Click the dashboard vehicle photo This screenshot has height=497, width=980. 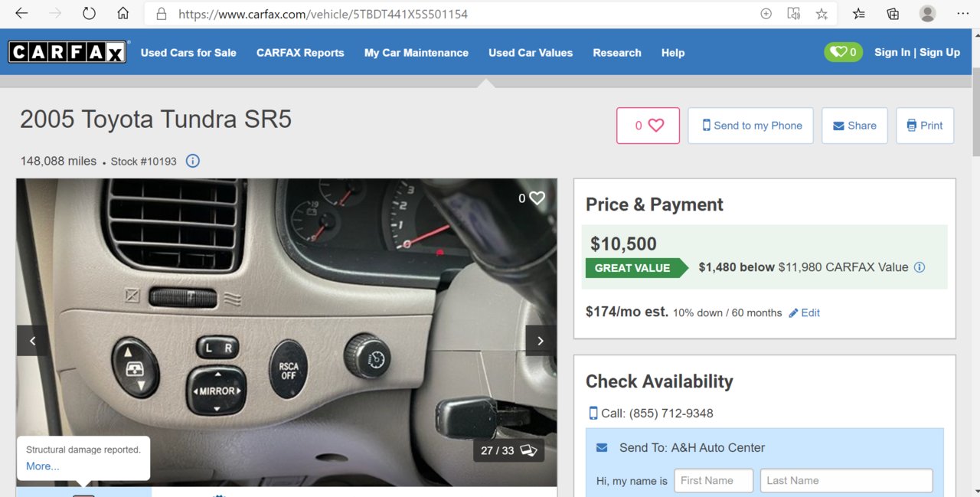[286, 332]
